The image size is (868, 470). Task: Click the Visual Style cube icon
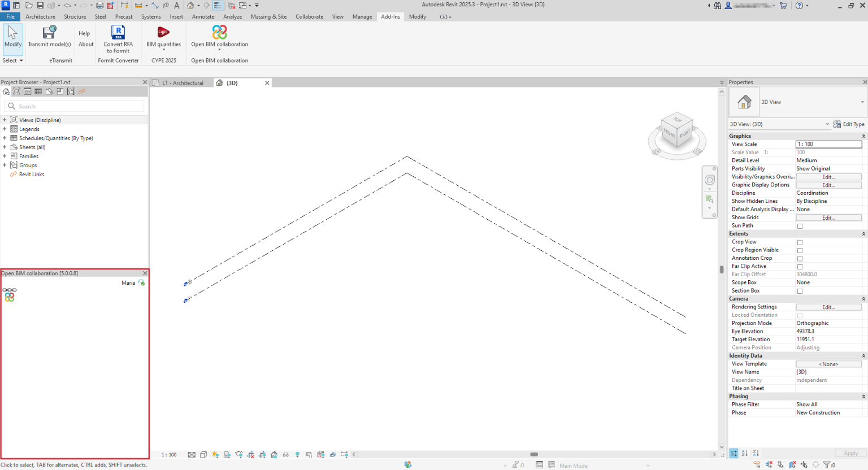(203, 454)
